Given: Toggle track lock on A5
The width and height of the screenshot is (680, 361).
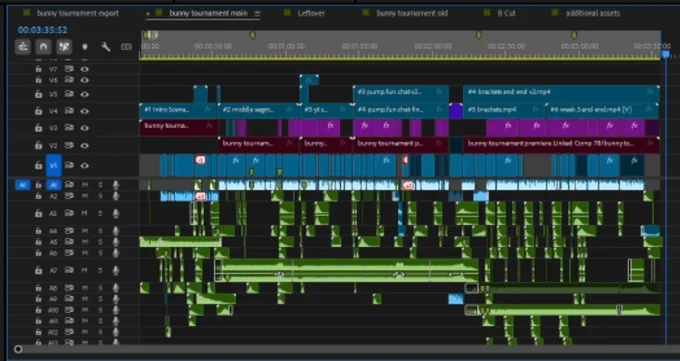Looking at the screenshot, I should (39, 242).
